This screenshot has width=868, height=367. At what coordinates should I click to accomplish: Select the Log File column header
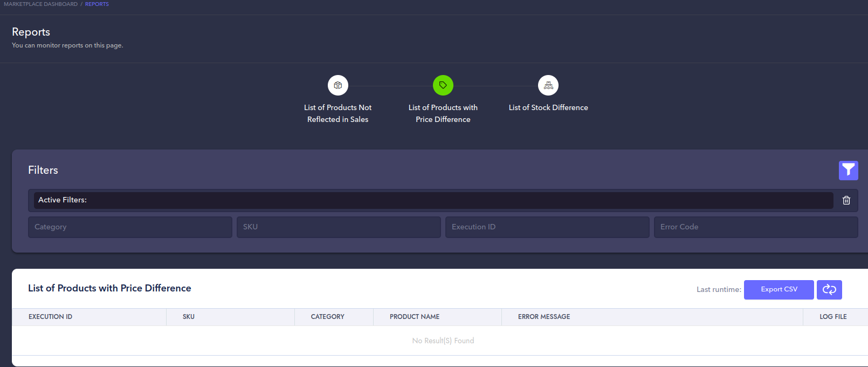(832, 317)
